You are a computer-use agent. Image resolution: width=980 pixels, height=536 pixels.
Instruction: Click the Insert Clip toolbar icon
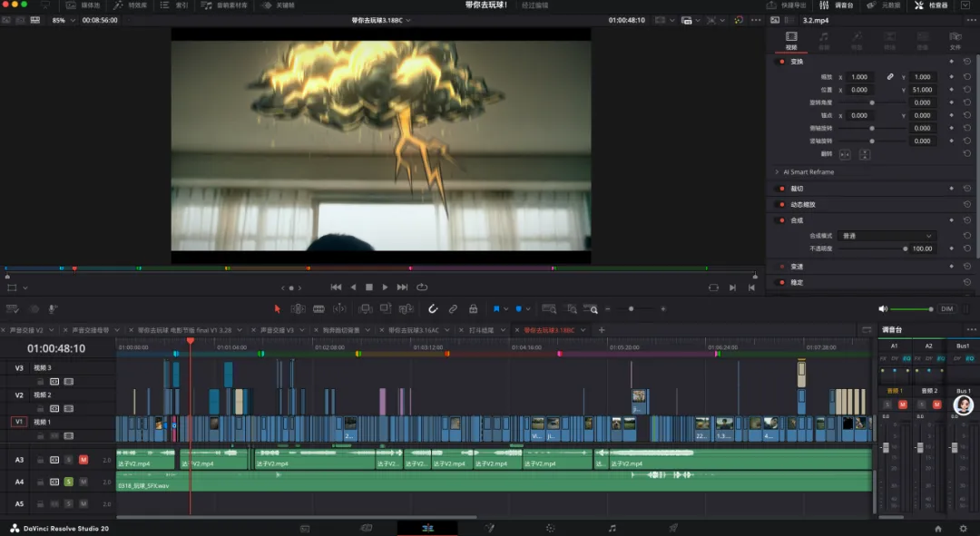(366, 308)
